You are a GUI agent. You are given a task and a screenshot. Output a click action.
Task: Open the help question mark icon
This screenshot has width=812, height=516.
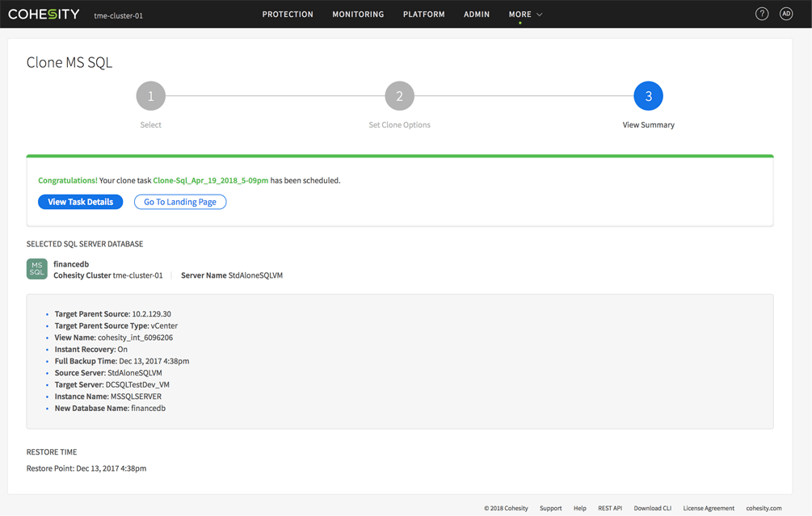point(761,14)
